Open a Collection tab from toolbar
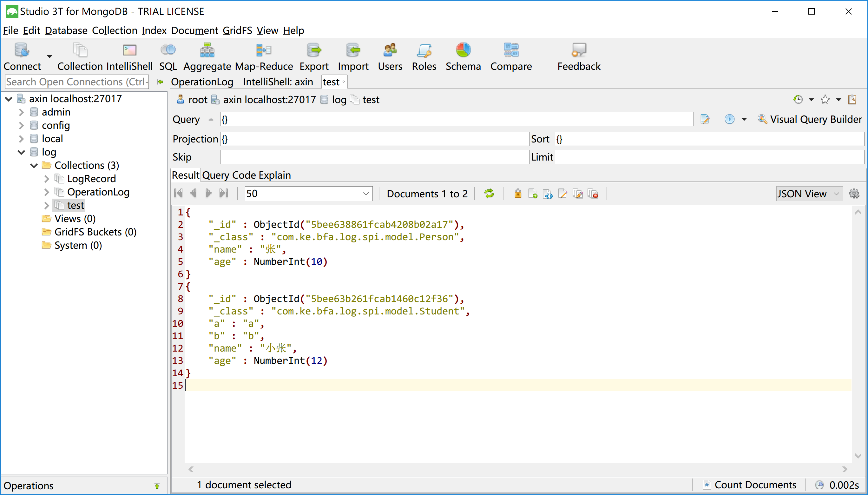 (x=80, y=56)
